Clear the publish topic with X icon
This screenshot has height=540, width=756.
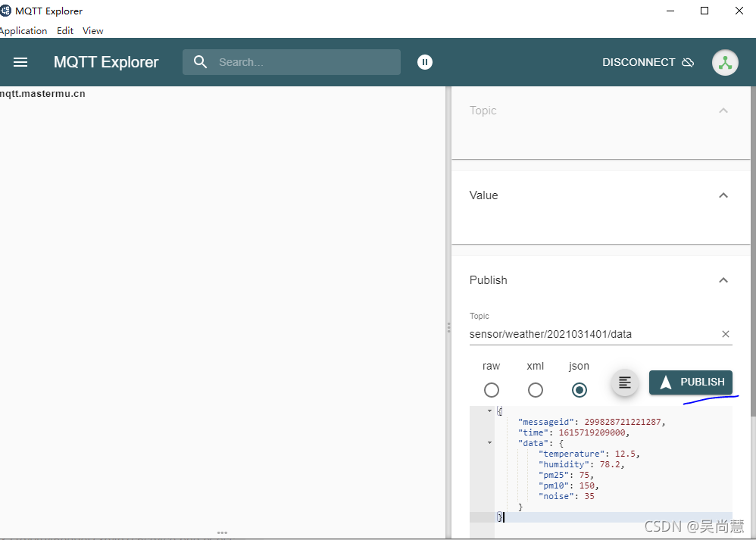[x=726, y=334]
